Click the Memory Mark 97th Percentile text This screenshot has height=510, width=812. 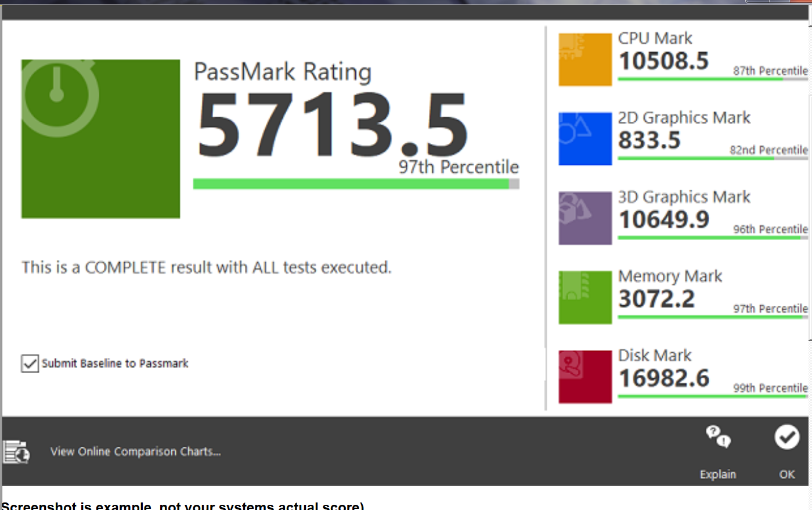[770, 309]
